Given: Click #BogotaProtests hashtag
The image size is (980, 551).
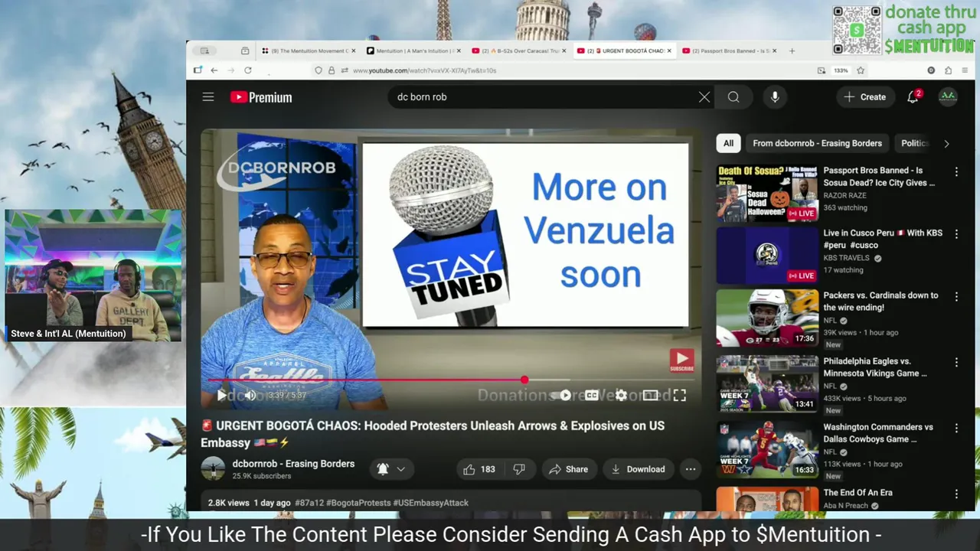Looking at the screenshot, I should (x=358, y=503).
